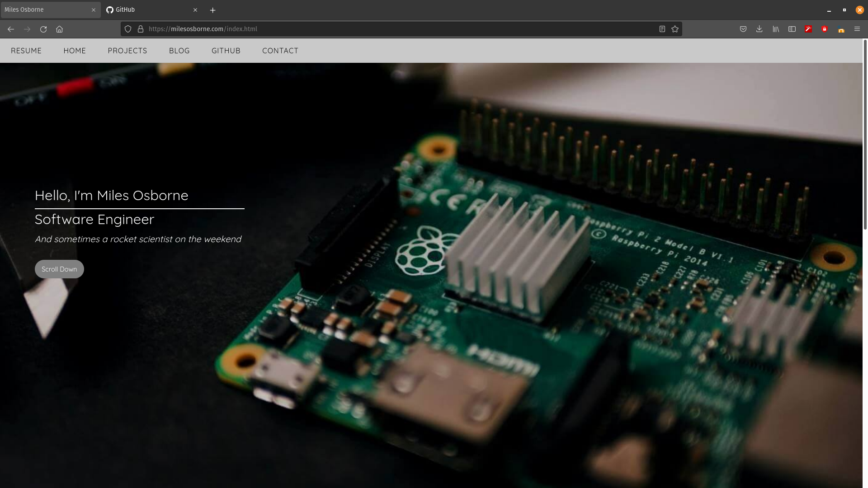Select the Miles Osborne tab

[51, 10]
